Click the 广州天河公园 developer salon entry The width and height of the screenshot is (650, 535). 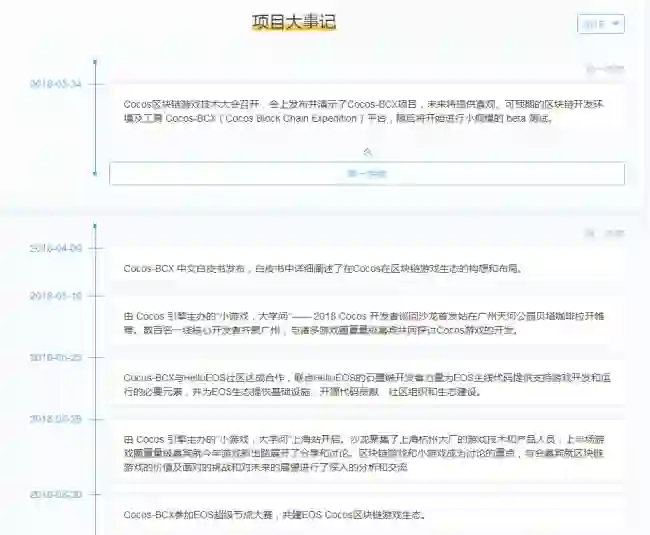pos(364,323)
